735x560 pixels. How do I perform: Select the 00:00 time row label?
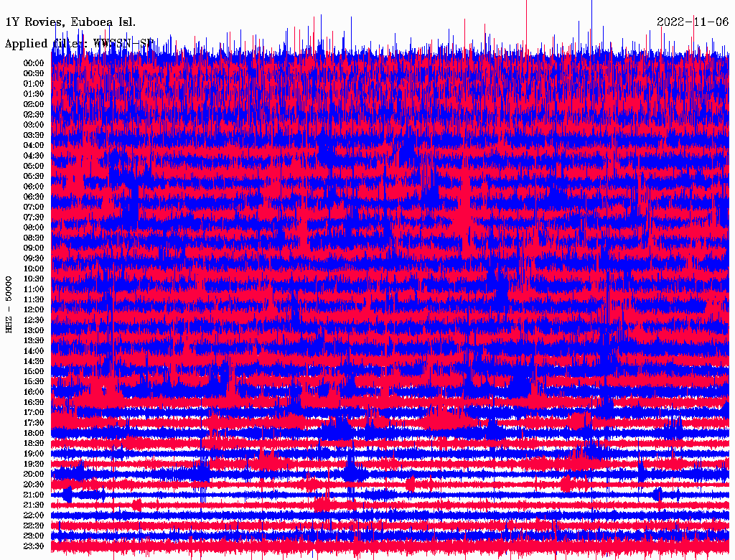(34, 62)
